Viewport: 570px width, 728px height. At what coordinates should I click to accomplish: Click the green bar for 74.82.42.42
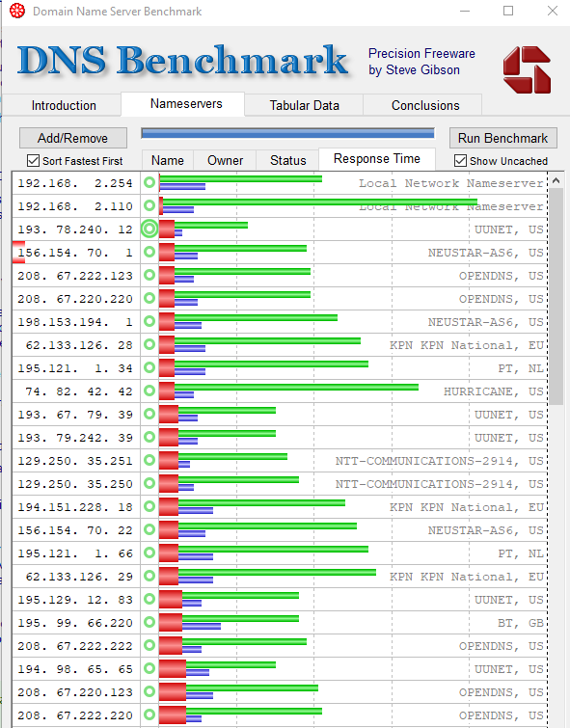coord(296,387)
